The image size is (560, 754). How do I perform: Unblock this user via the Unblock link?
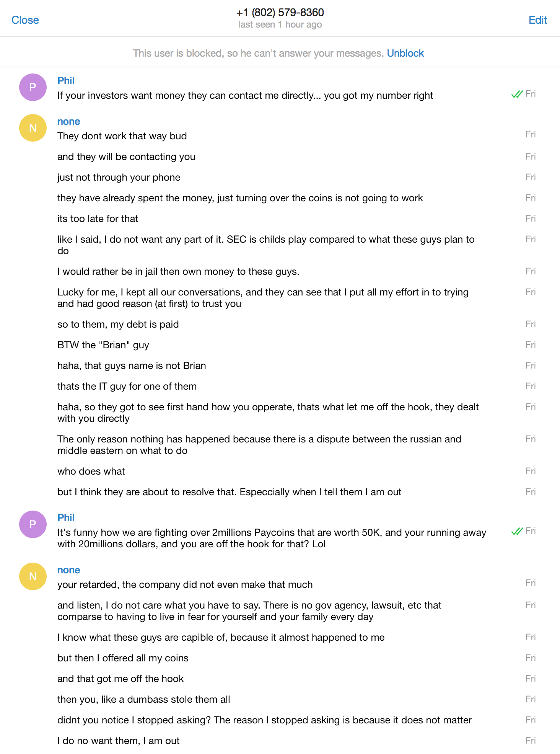[405, 53]
